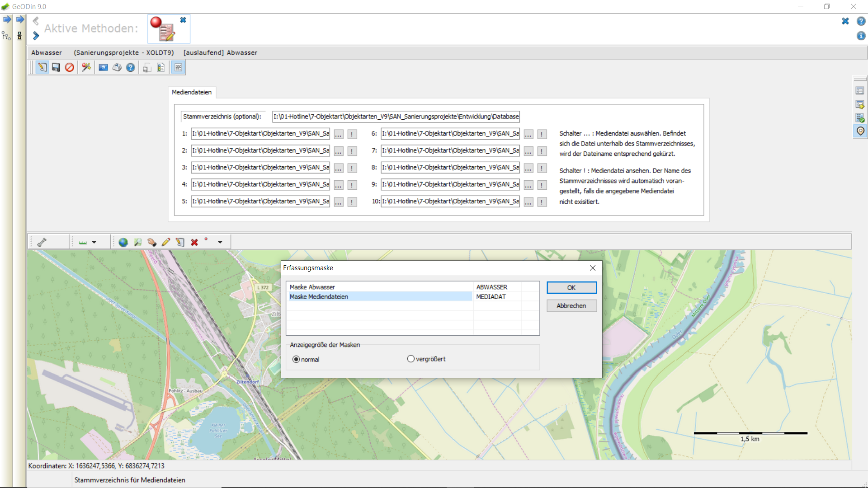Viewport: 868px width, 488px height.
Task: Click the blue help question mark toolbar icon
Action: click(x=131, y=68)
